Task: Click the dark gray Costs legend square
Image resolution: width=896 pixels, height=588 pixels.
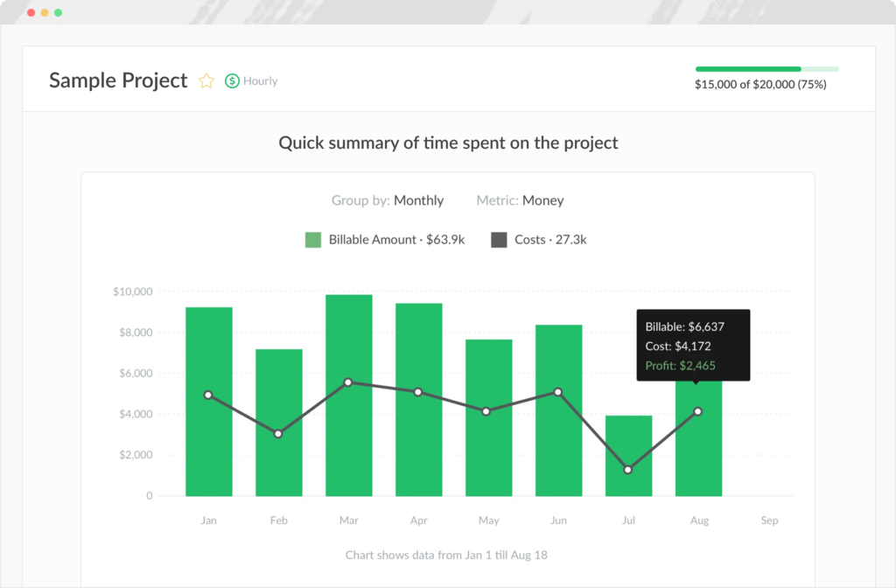Action: coord(501,239)
